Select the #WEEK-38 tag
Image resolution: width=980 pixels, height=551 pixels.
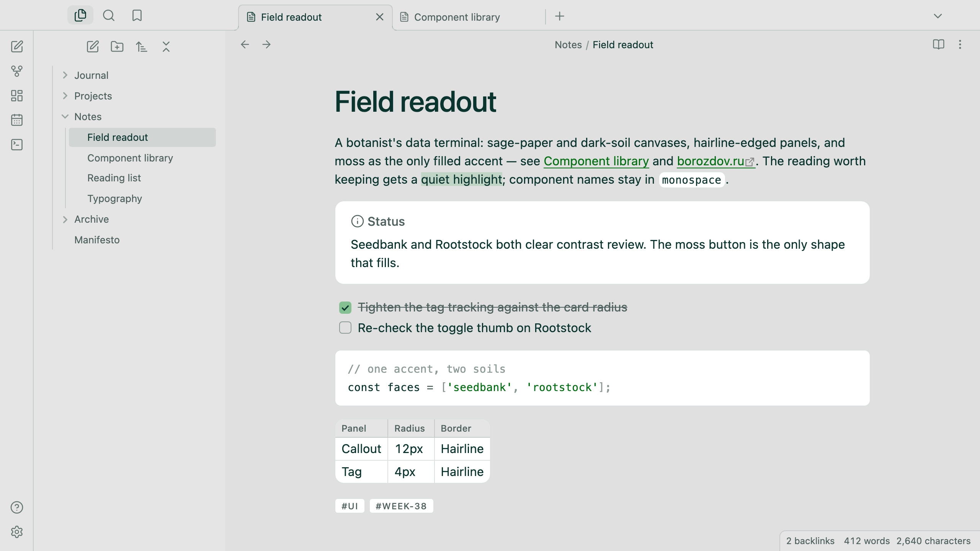tap(401, 506)
